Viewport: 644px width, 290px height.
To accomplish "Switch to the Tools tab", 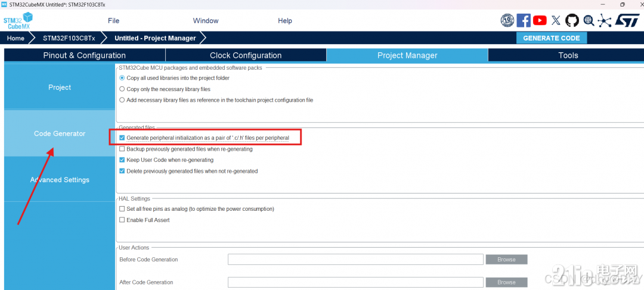I will click(x=568, y=55).
